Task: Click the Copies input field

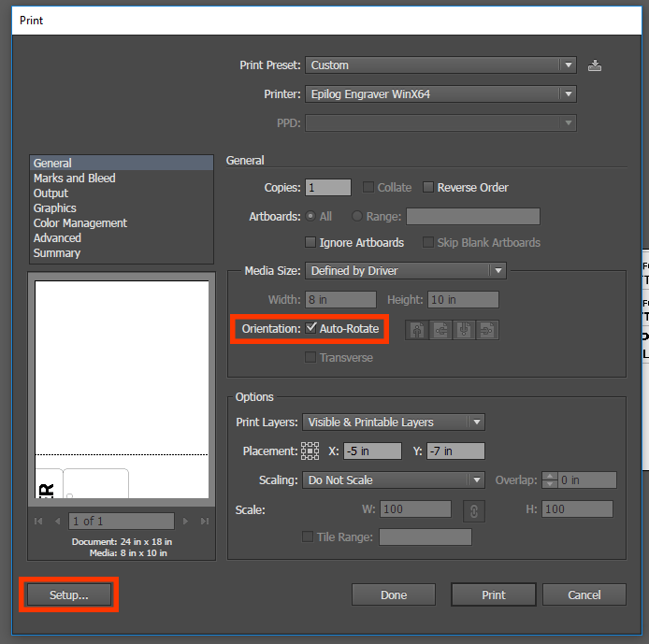Action: (327, 188)
